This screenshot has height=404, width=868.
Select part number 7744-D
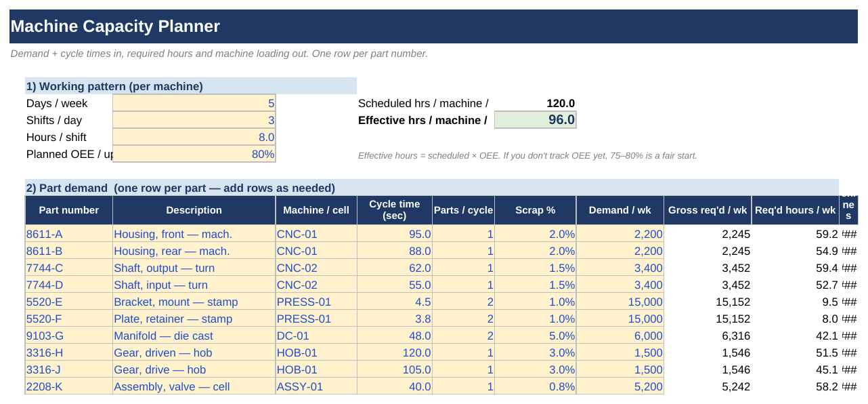(69, 285)
